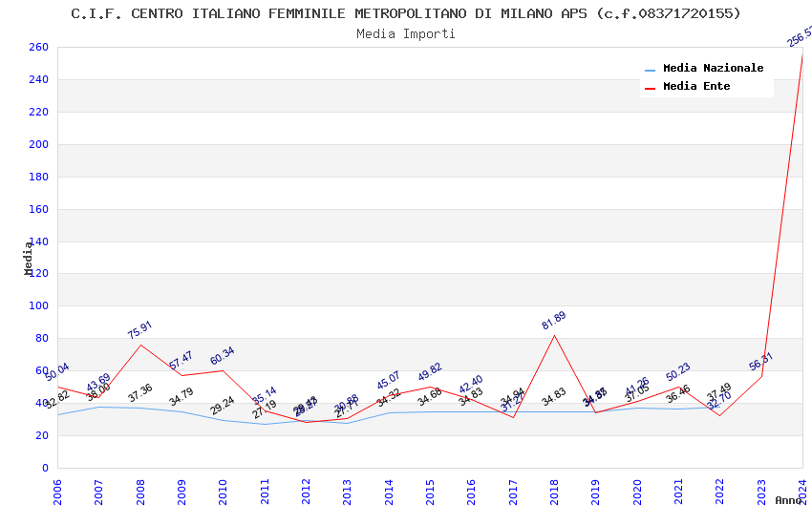Click the 2020 x-axis year label
812x525 pixels.
tap(637, 492)
